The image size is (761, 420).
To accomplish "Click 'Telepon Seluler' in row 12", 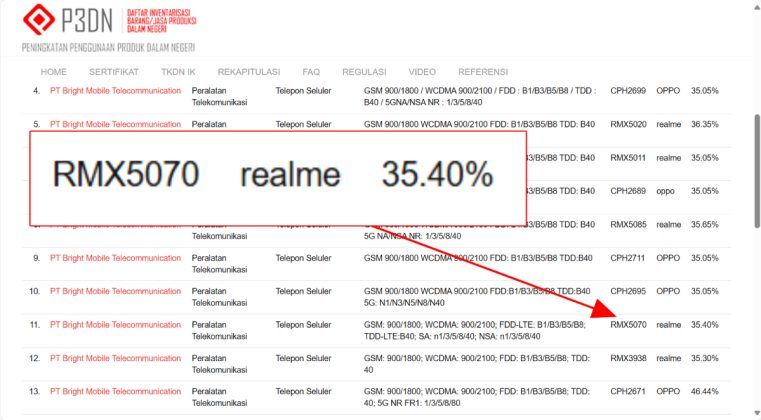I will [303, 358].
